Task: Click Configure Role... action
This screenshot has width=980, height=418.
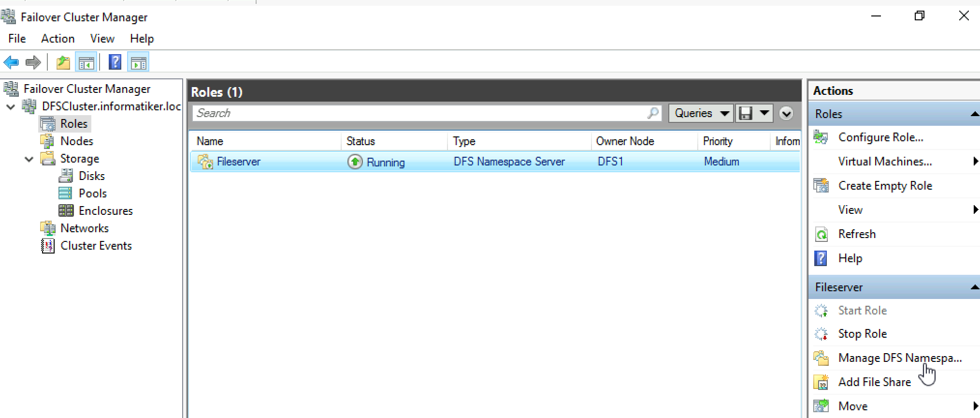Action: [x=881, y=137]
